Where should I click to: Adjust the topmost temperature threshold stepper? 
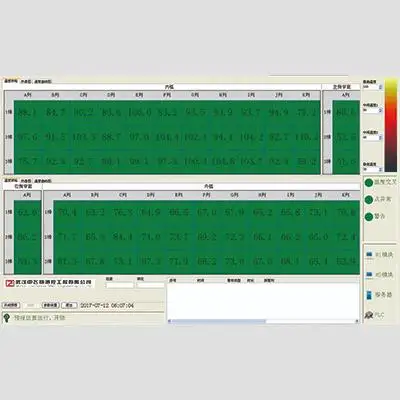(x=380, y=87)
